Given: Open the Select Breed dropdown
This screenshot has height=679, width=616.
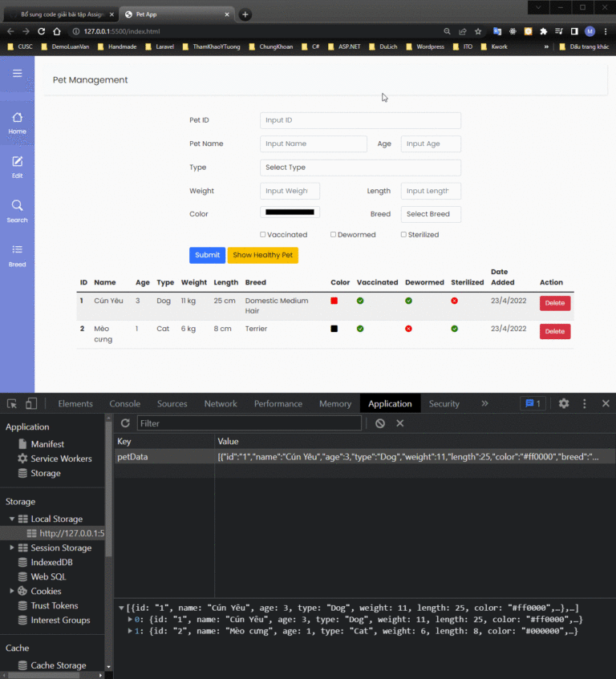Looking at the screenshot, I should (x=431, y=214).
